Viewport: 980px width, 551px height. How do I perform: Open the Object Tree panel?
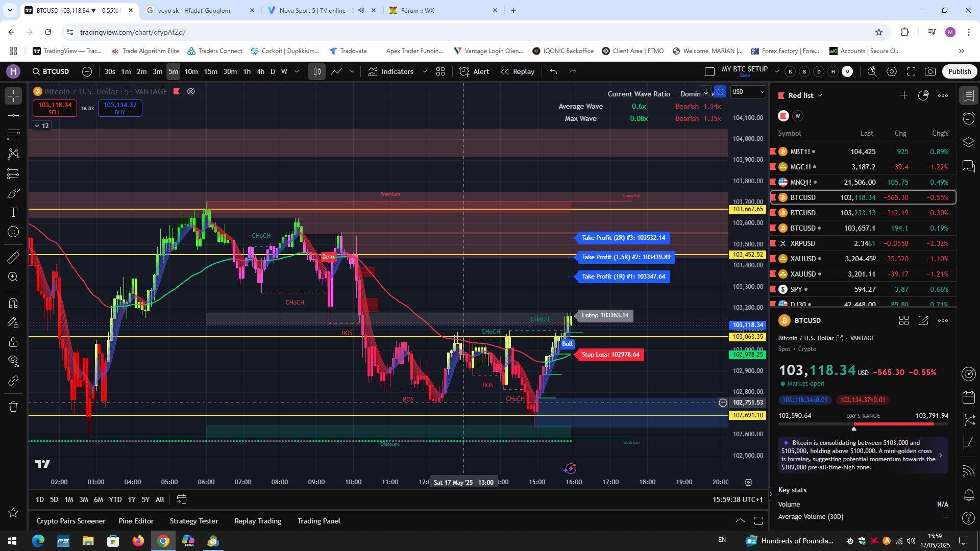[x=968, y=142]
